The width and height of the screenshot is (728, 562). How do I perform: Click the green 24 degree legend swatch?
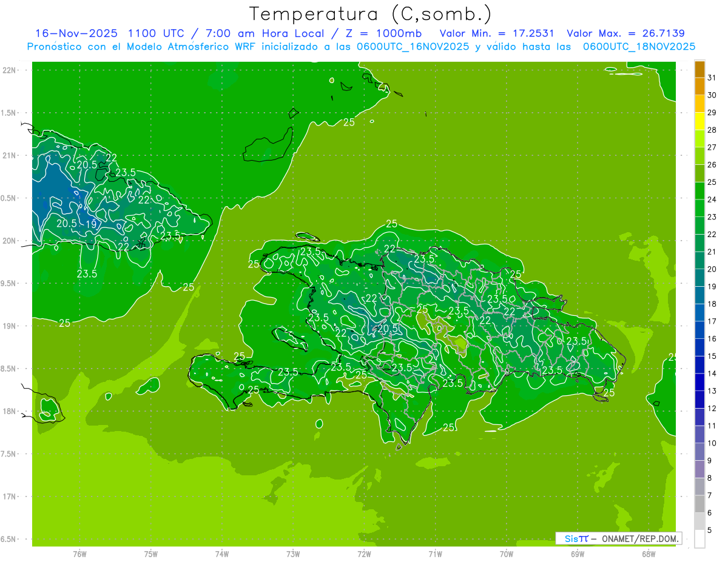click(x=699, y=191)
